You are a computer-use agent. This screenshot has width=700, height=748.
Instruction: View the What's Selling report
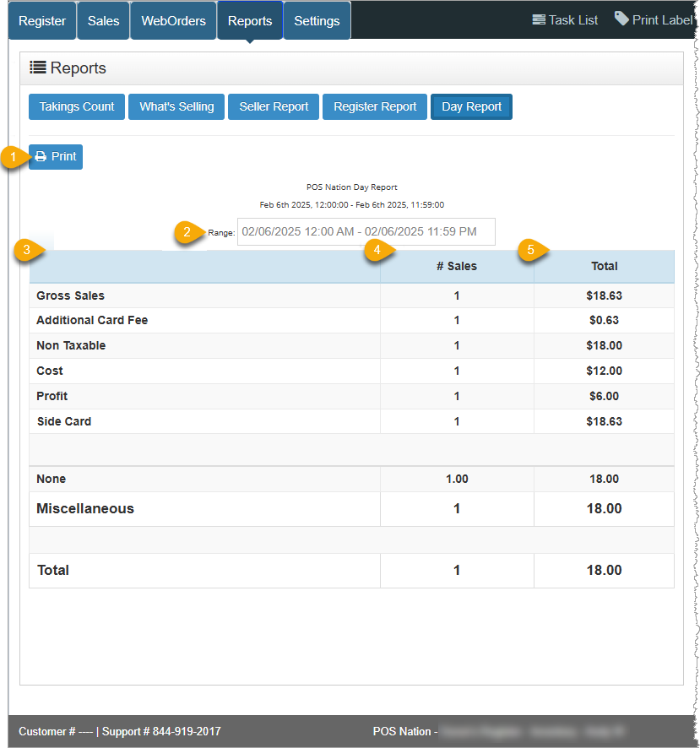176,106
